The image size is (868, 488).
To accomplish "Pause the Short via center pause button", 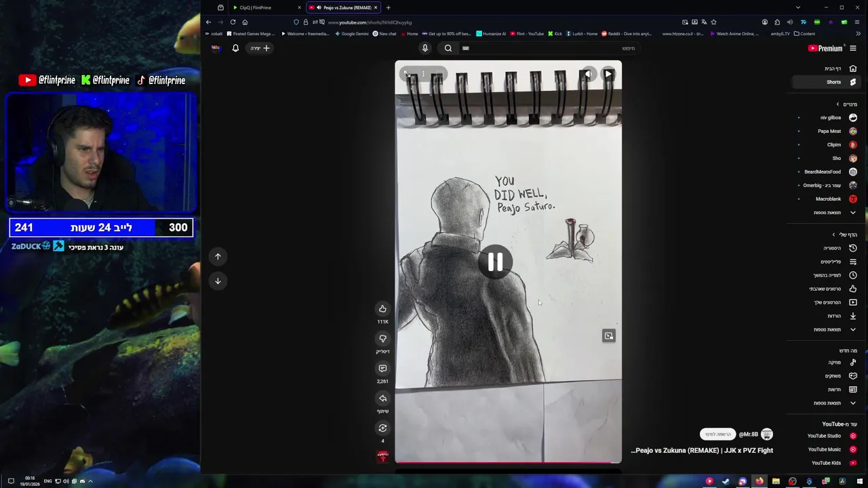I will point(496,262).
